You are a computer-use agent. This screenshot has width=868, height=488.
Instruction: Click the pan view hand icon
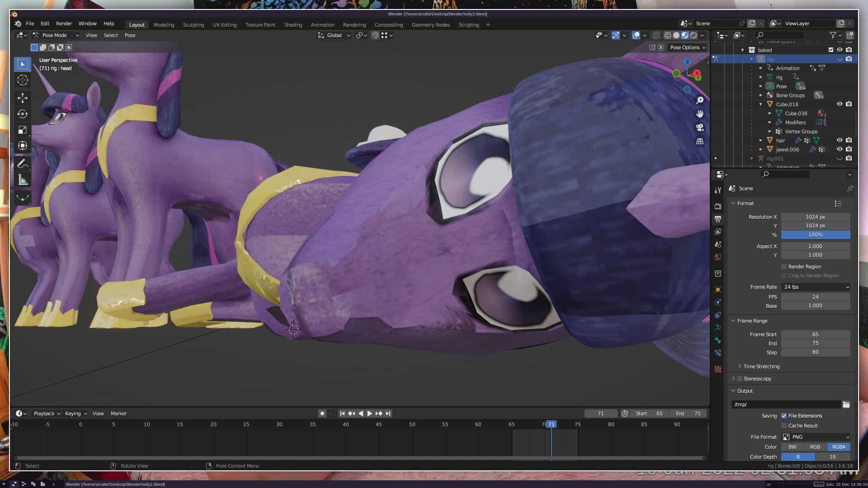[x=700, y=114]
